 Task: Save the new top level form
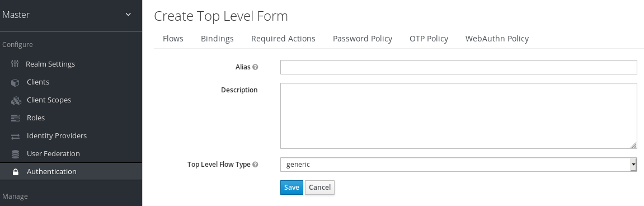pos(292,188)
